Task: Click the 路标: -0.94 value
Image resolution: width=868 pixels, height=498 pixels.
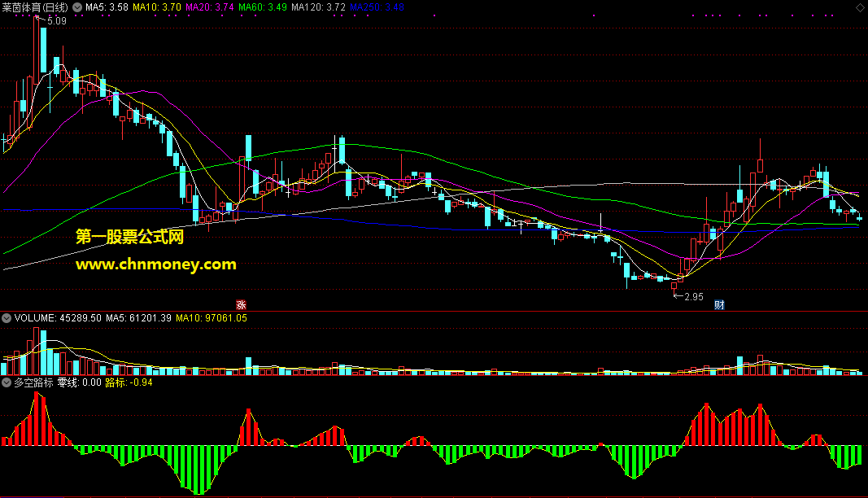Action: pyautogui.click(x=129, y=382)
